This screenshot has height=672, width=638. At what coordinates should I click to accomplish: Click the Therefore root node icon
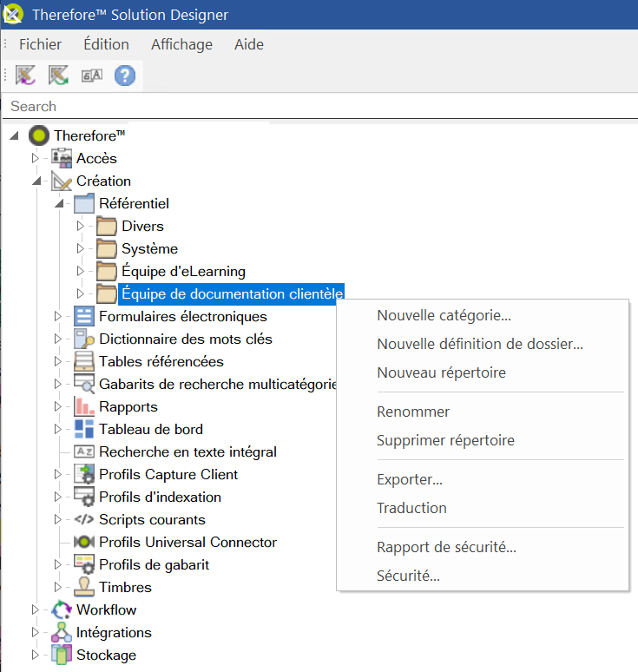point(39,135)
